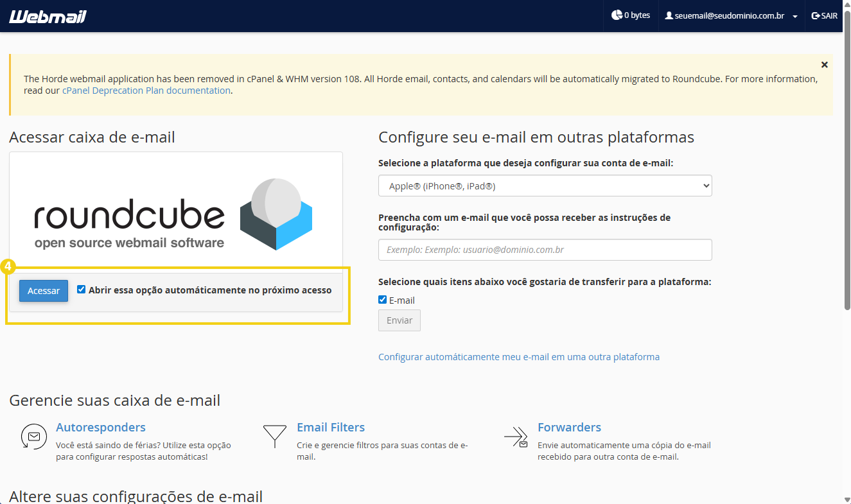The image size is (851, 504).
Task: Click the SAIR logout icon
Action: (816, 15)
